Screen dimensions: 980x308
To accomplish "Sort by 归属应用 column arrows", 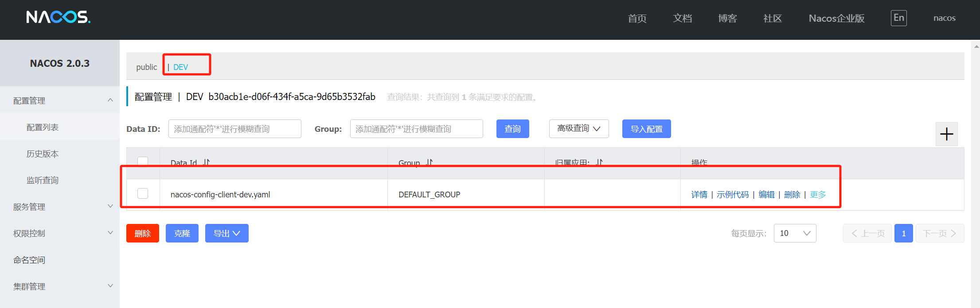I will coord(599,162).
